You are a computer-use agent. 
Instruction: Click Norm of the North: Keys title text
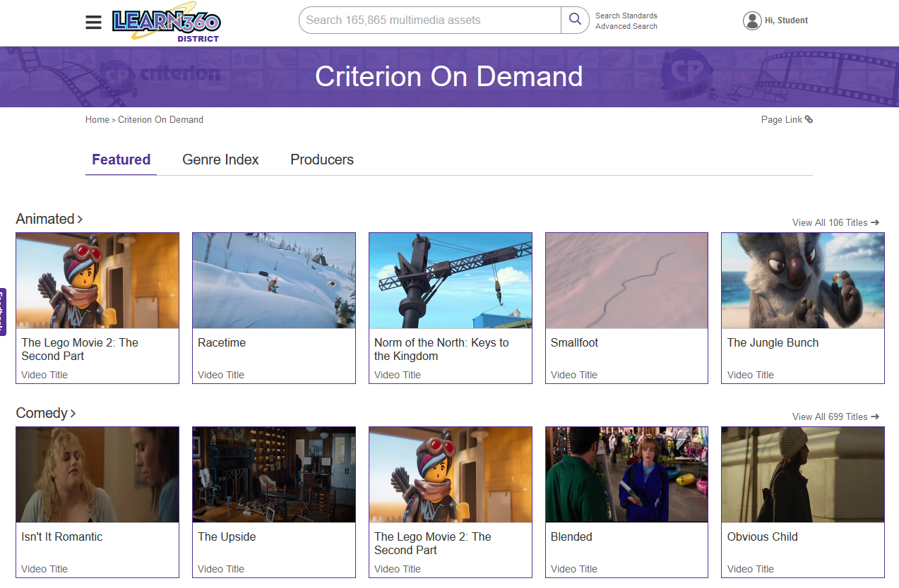point(441,349)
